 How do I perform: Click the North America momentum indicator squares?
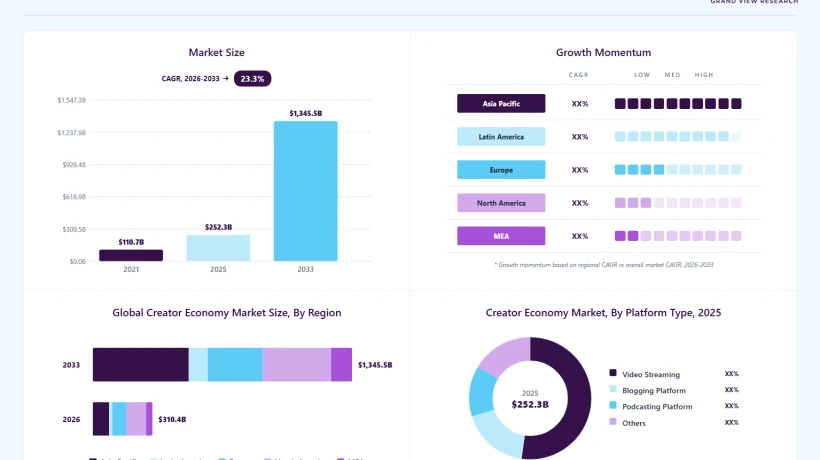coord(678,203)
